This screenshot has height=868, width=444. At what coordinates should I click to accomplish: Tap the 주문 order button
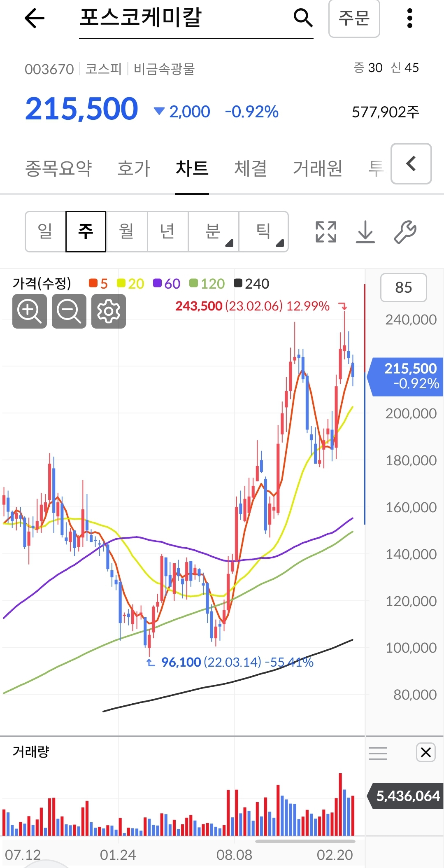click(x=354, y=19)
